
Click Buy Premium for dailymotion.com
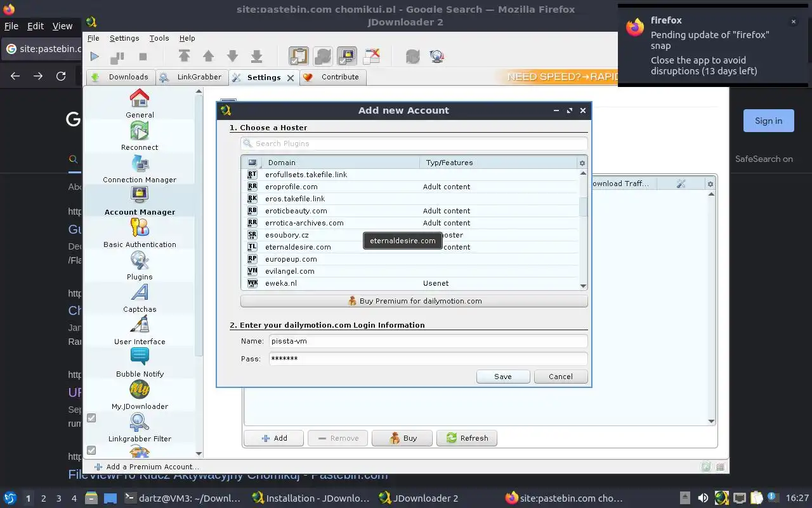point(414,301)
